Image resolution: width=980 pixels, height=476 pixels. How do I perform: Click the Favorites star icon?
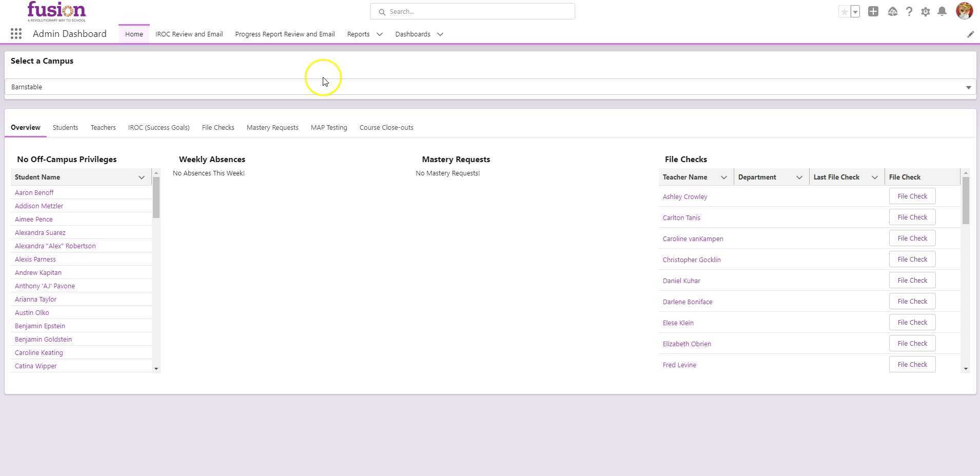844,12
